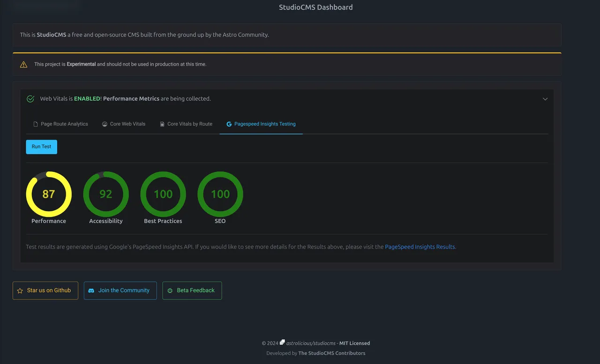Viewport: 600px width, 364px height.
Task: Collapse the Web Vitals panel chevron
Action: click(x=545, y=99)
